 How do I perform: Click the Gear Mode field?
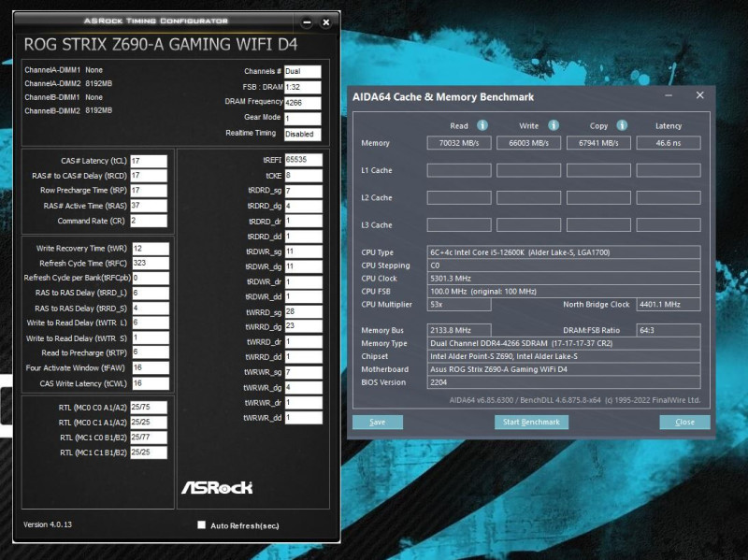302,119
